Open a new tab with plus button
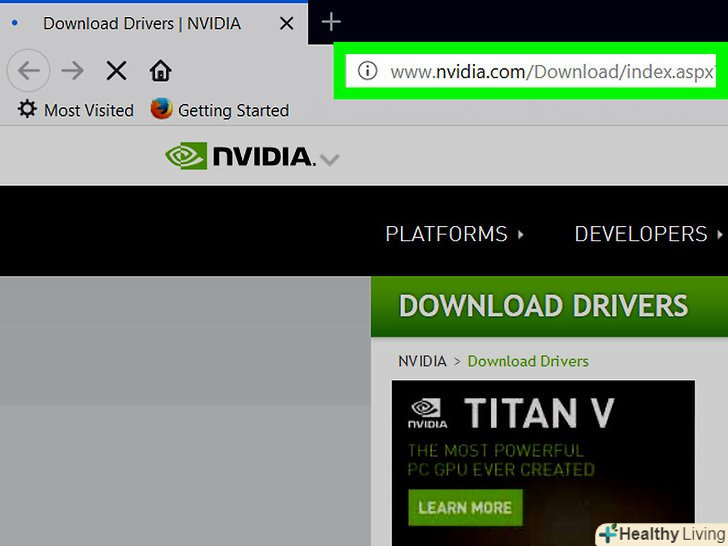This screenshot has height=546, width=728. (x=331, y=22)
